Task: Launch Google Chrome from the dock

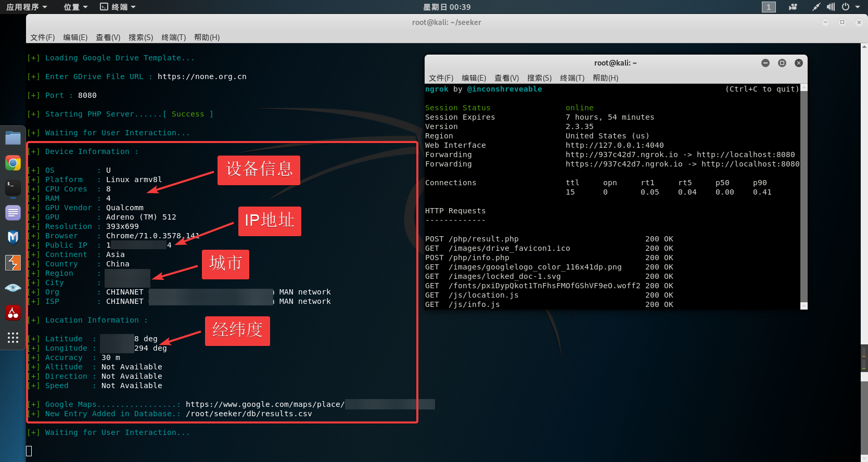Action: point(13,163)
